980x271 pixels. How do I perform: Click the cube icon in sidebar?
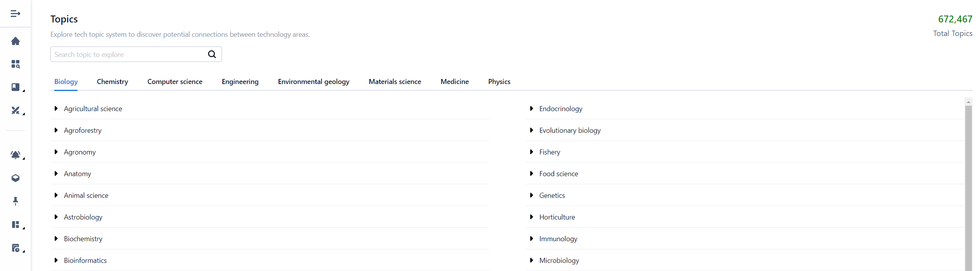(15, 178)
